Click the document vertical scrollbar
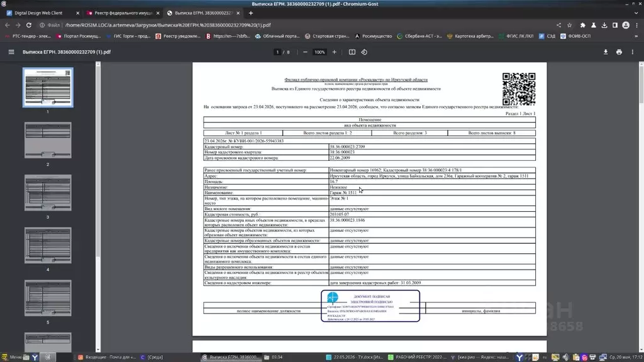 641,207
